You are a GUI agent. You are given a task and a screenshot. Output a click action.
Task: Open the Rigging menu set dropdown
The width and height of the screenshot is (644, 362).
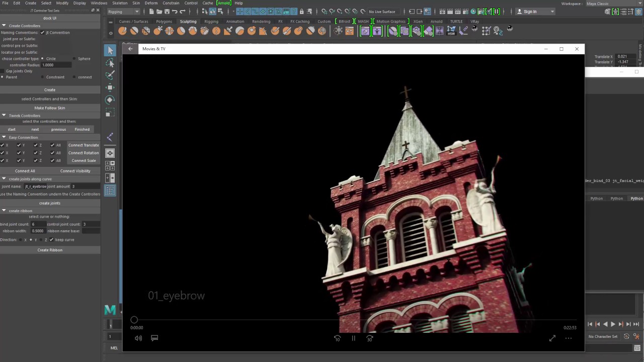[x=123, y=12]
